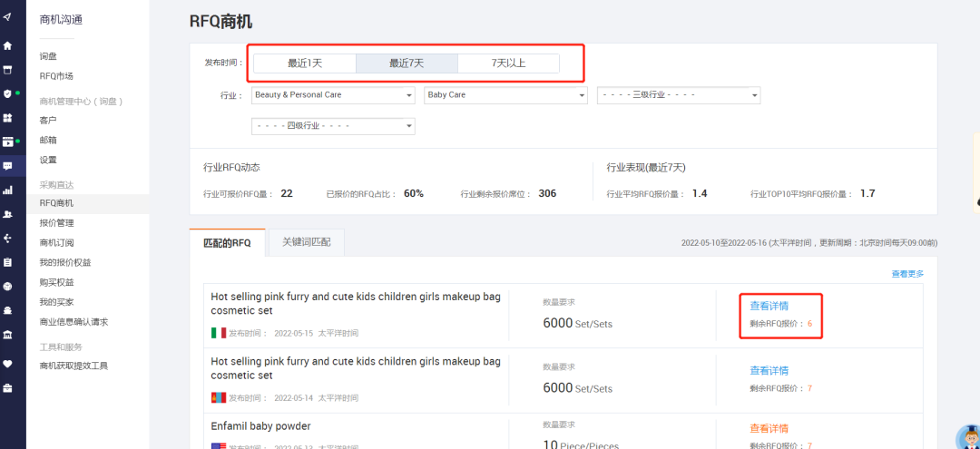The width and height of the screenshot is (980, 449).
Task: Click the 6000 Set/Sets quantity of first RFQ
Action: [577, 324]
